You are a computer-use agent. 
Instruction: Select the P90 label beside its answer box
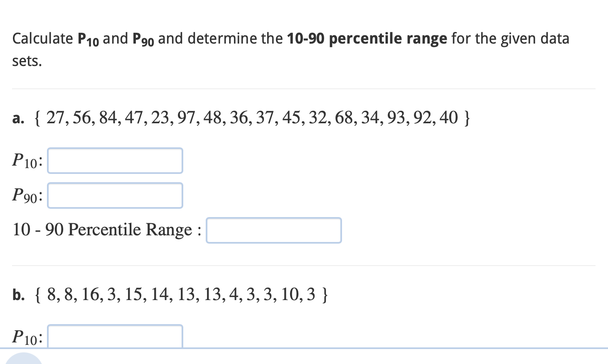(26, 195)
